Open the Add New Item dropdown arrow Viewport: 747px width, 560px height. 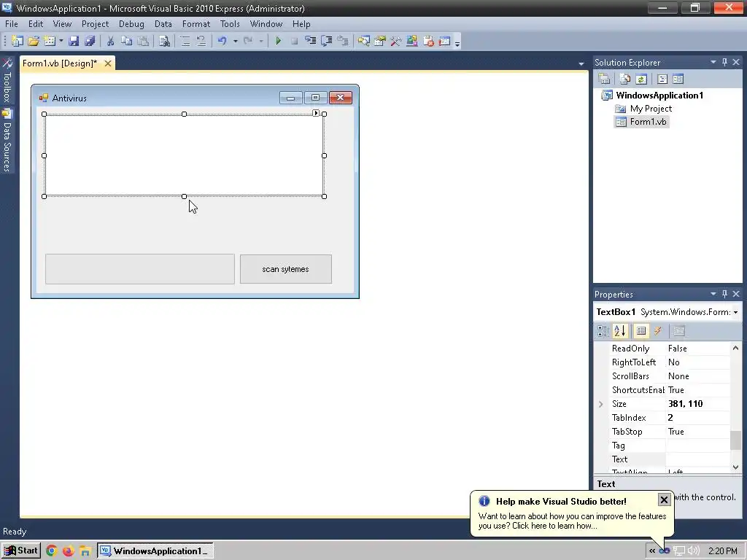(61, 41)
